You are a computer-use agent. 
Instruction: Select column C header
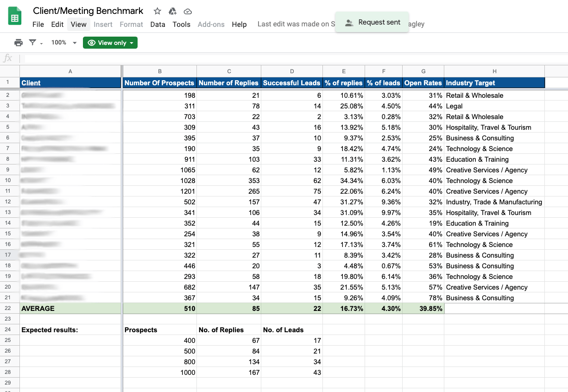[229, 71]
